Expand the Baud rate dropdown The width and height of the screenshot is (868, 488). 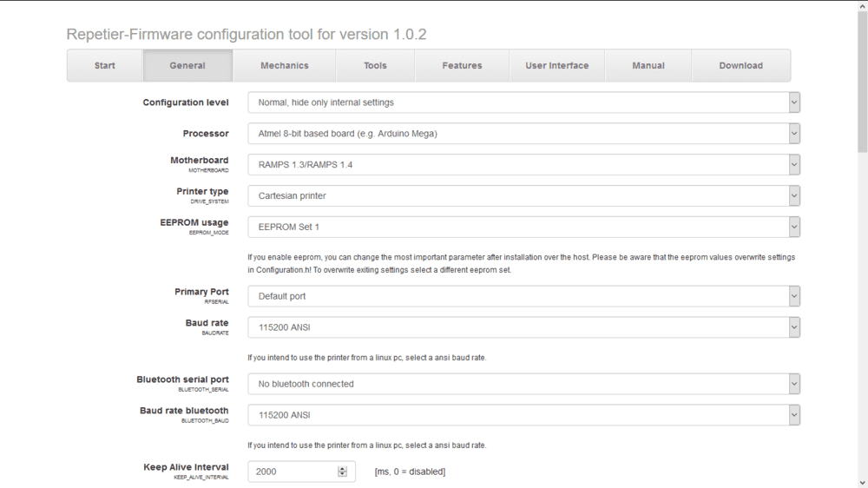523,327
